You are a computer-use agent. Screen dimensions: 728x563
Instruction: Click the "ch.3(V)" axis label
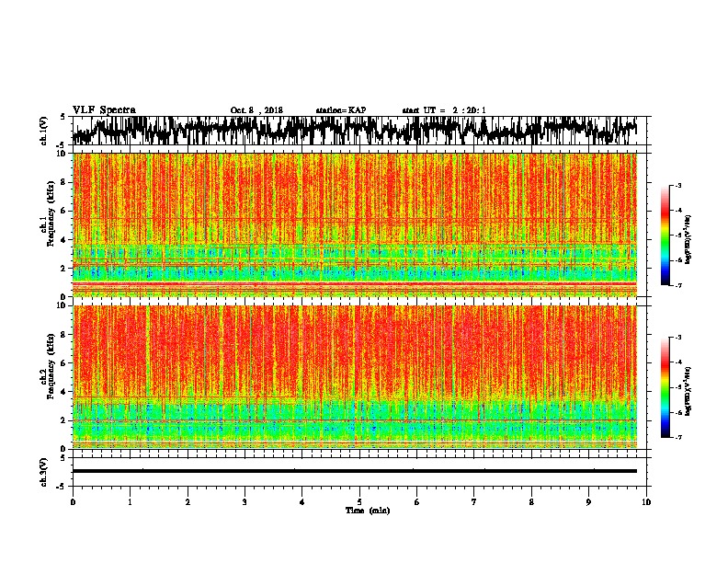coord(43,472)
